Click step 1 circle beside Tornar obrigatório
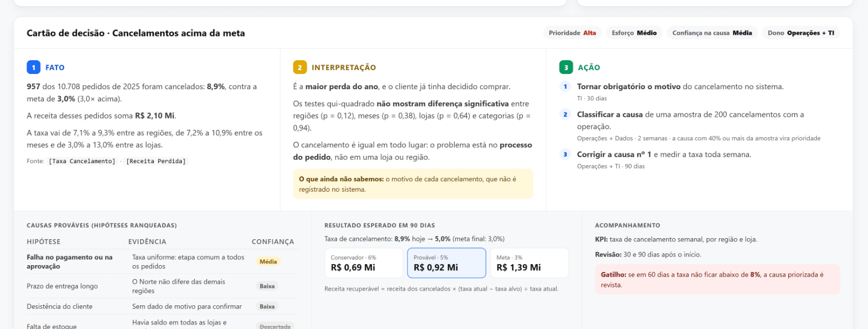868x329 pixels. tap(565, 87)
